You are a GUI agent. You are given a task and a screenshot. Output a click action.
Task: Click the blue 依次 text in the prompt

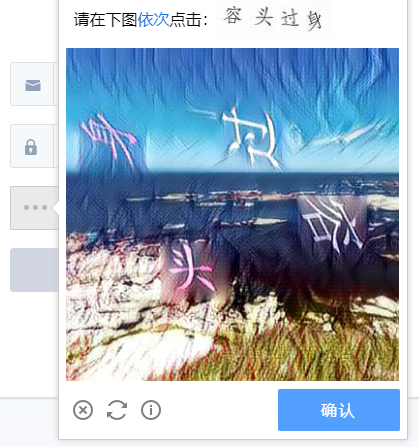(153, 20)
